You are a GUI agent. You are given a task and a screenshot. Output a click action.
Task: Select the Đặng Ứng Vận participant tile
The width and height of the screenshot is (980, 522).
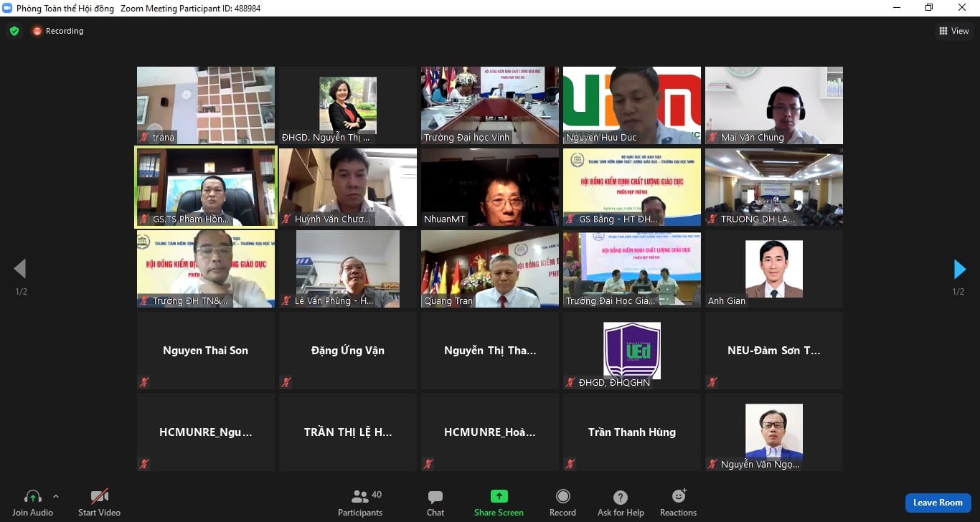coord(347,351)
